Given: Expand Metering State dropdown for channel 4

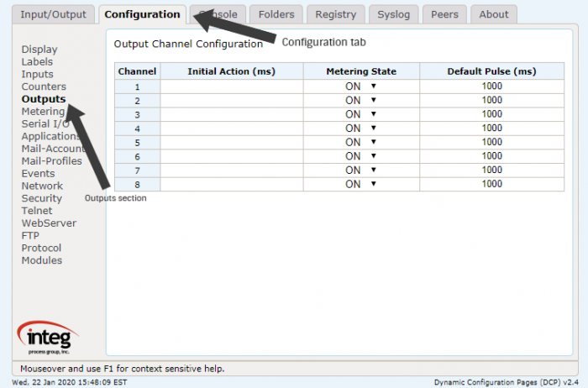Looking at the screenshot, I should tap(360, 128).
